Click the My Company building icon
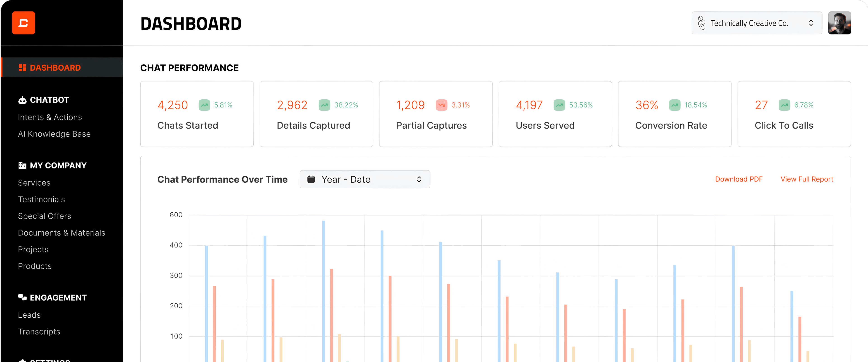Screen dimensions: 868x362 22,165
